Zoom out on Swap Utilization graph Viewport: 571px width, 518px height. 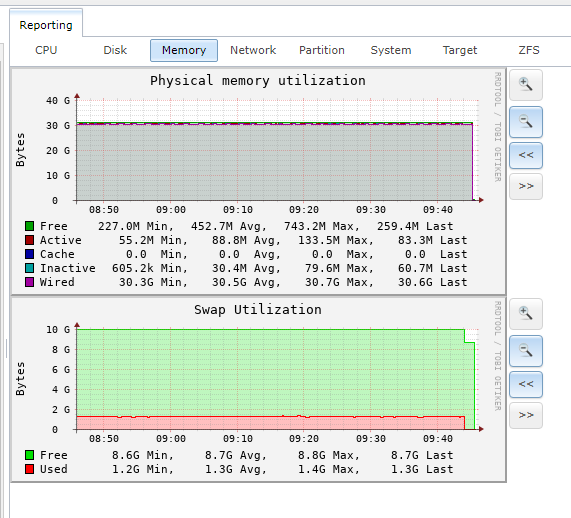(x=526, y=351)
